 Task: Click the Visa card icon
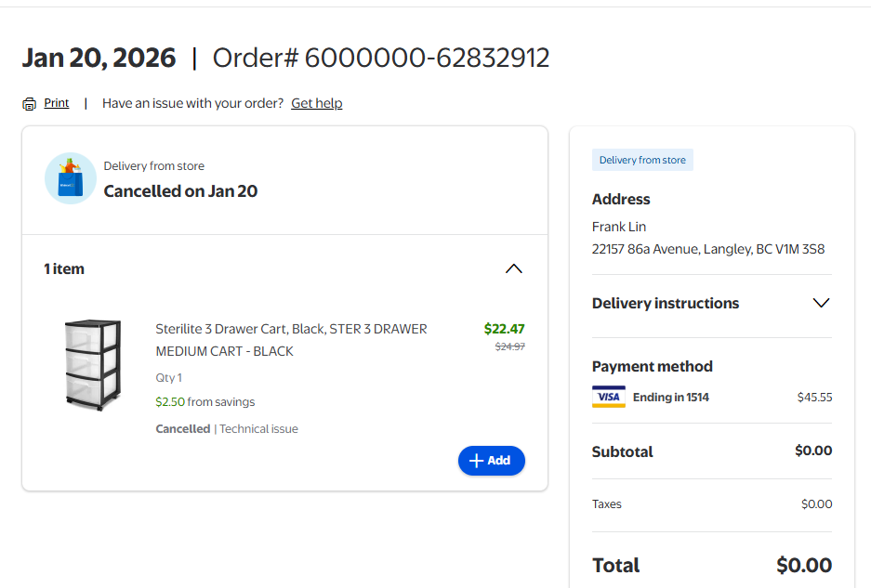[x=609, y=398]
